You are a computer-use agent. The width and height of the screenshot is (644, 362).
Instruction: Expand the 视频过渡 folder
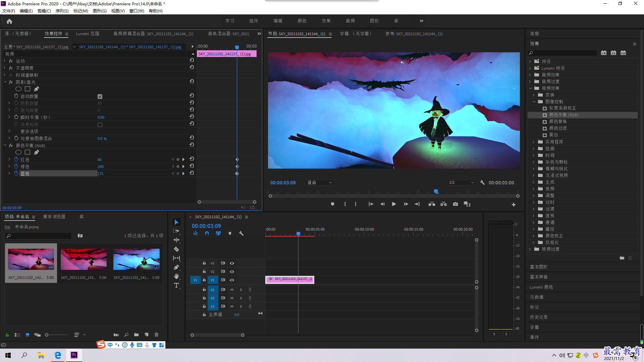point(530,249)
